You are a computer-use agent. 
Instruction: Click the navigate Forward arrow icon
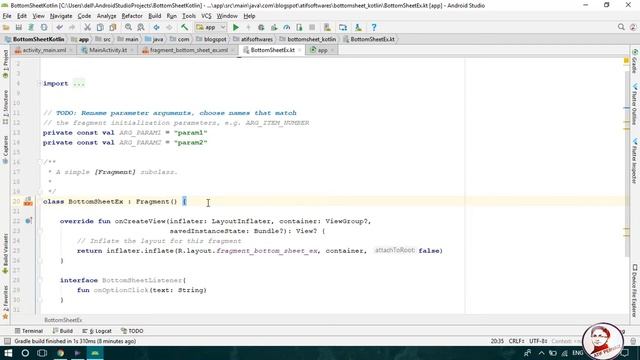pyautogui.click(x=169, y=27)
